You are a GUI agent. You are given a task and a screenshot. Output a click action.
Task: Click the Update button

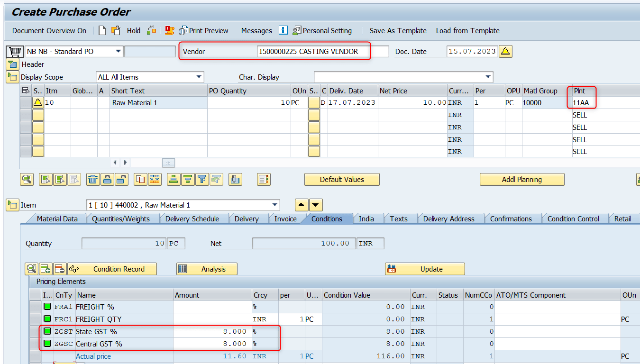click(425, 269)
